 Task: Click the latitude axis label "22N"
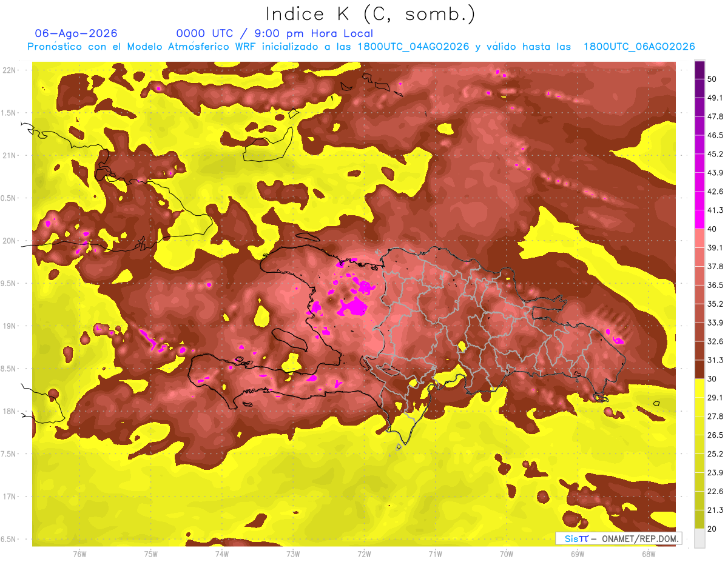(10, 70)
